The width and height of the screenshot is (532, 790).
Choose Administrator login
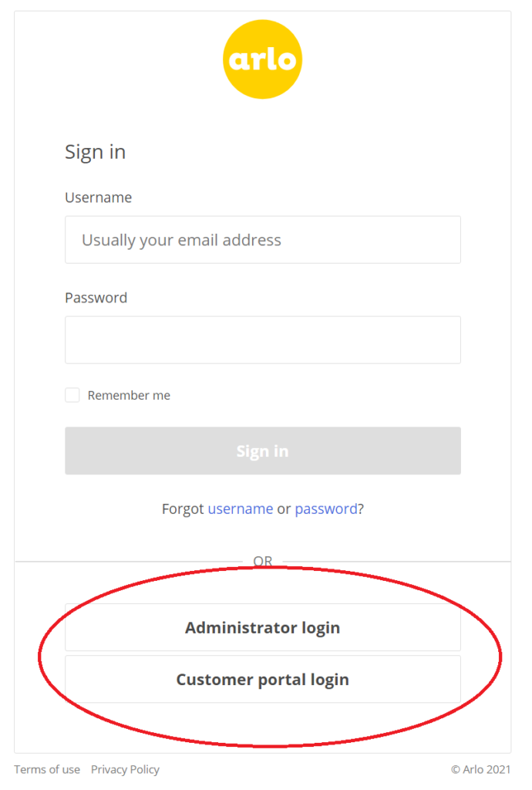click(x=262, y=627)
